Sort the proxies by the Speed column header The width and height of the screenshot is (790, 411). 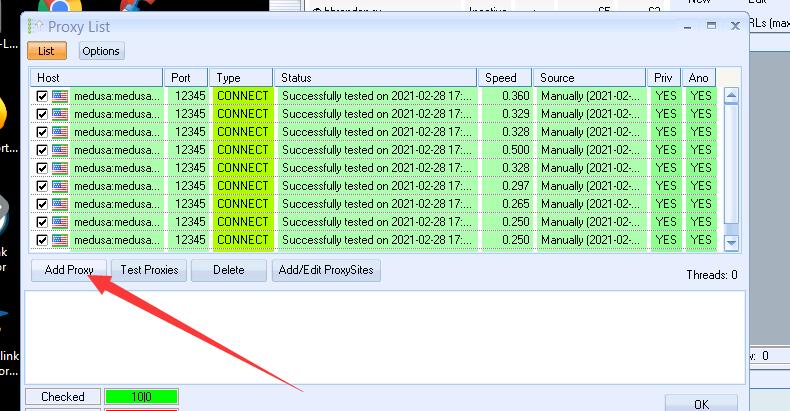[x=504, y=77]
